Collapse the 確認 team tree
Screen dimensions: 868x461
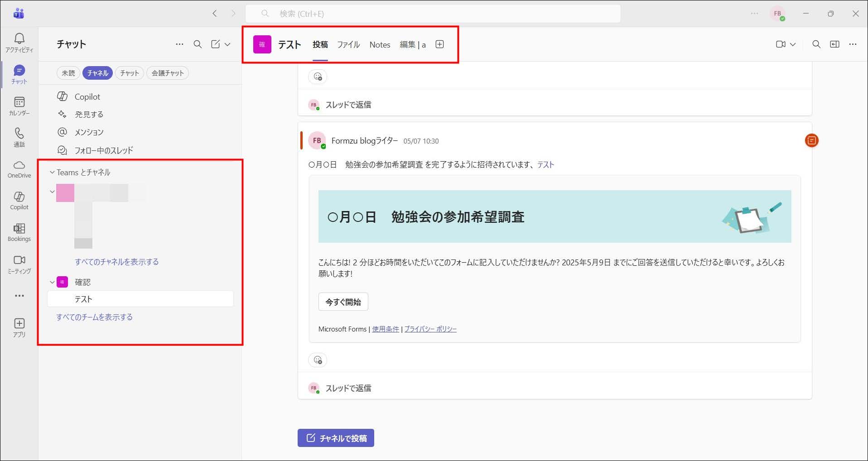pyautogui.click(x=52, y=282)
